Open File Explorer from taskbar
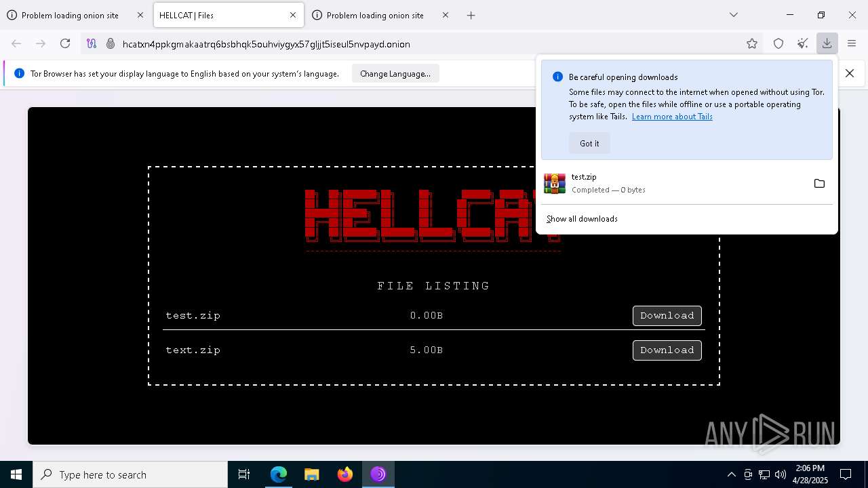 [312, 474]
